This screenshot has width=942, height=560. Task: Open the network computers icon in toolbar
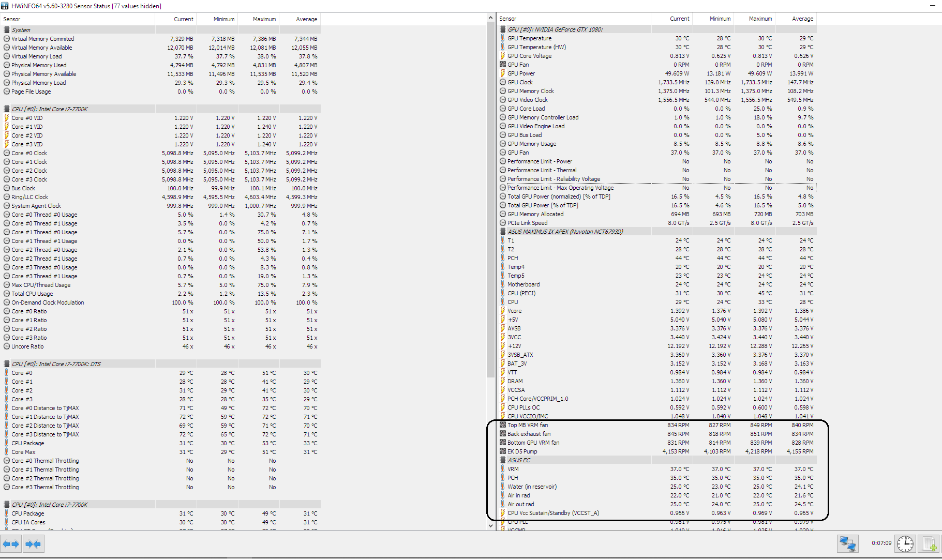(x=847, y=544)
